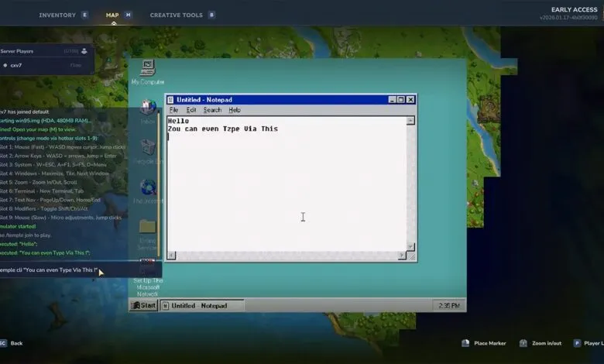The image size is (604, 364).
Task: Close the Notepad window
Action: point(410,100)
